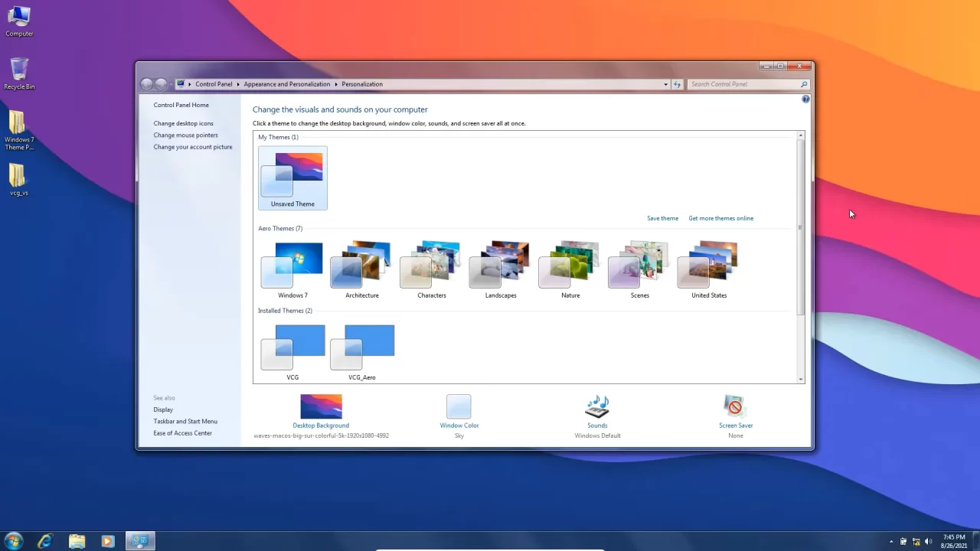Screen dimensions: 980x551
Task: Apply the VCG_Aero installed theme
Action: [362, 351]
